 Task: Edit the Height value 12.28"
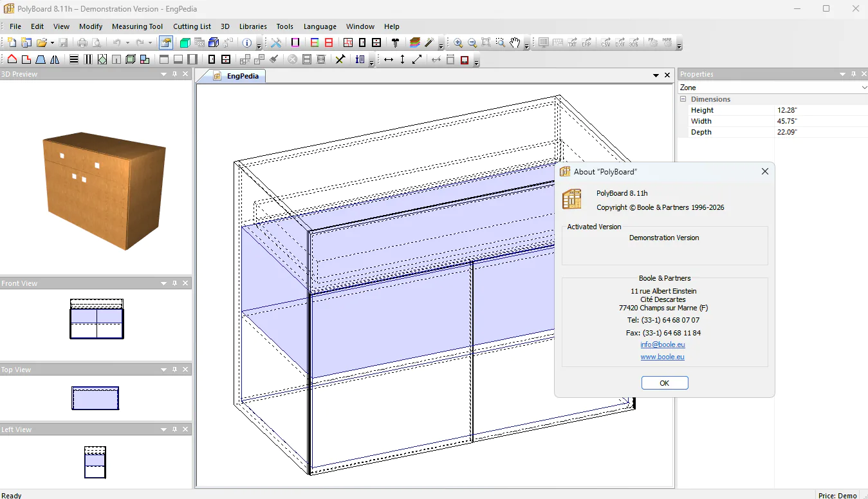click(821, 110)
